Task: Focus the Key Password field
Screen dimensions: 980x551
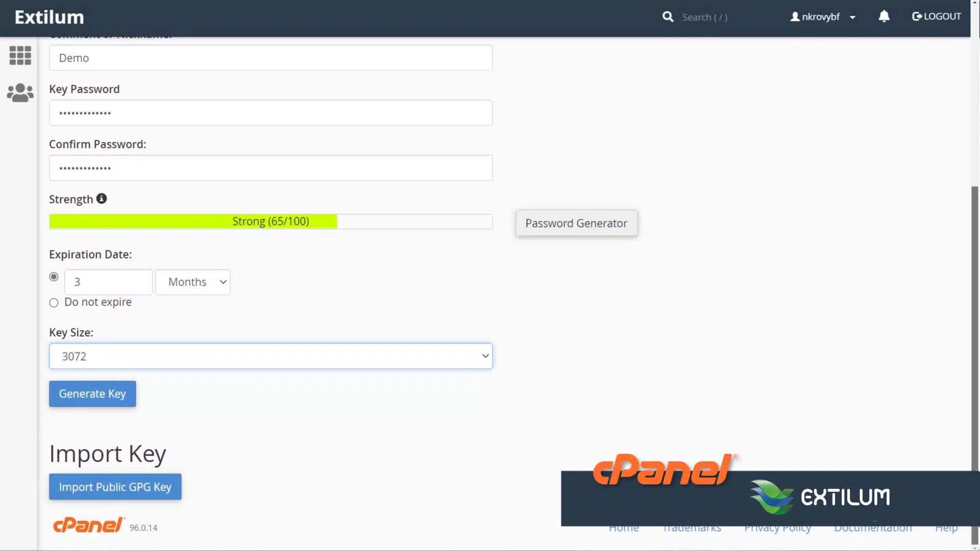Action: 271,113
